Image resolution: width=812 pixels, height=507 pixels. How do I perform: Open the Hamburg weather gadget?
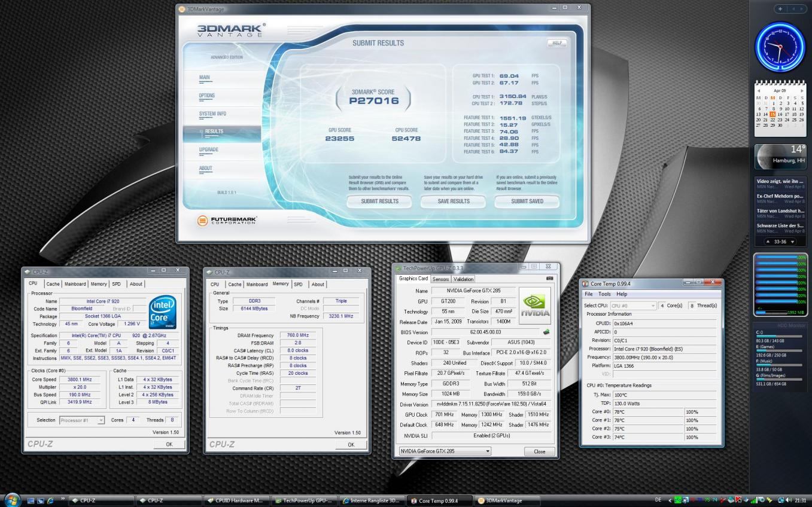point(780,157)
